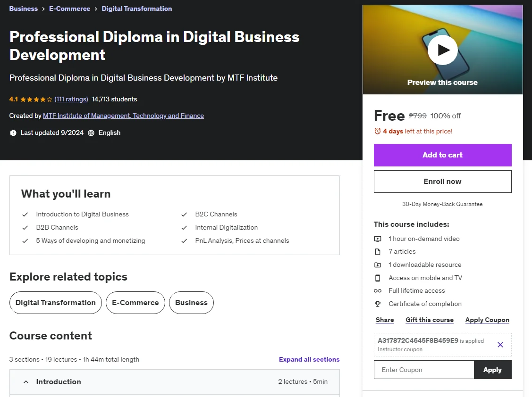Select E-Commerce topic pill
Screen dimensions: 532x397
(x=135, y=302)
